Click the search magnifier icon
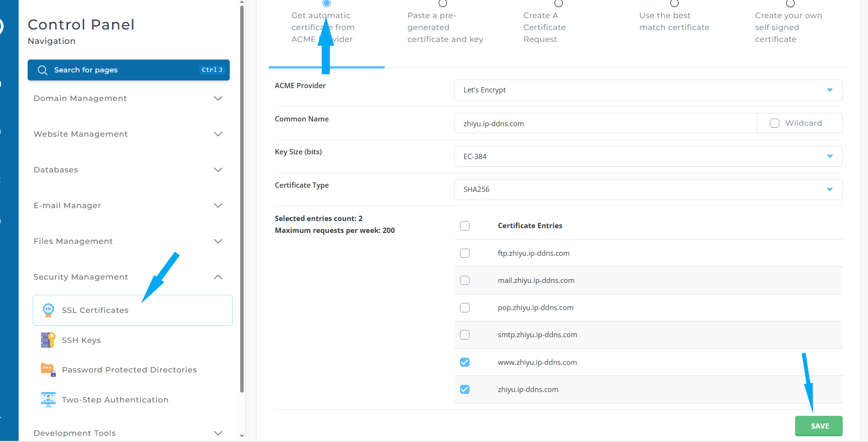The height and width of the screenshot is (442, 868). [42, 70]
